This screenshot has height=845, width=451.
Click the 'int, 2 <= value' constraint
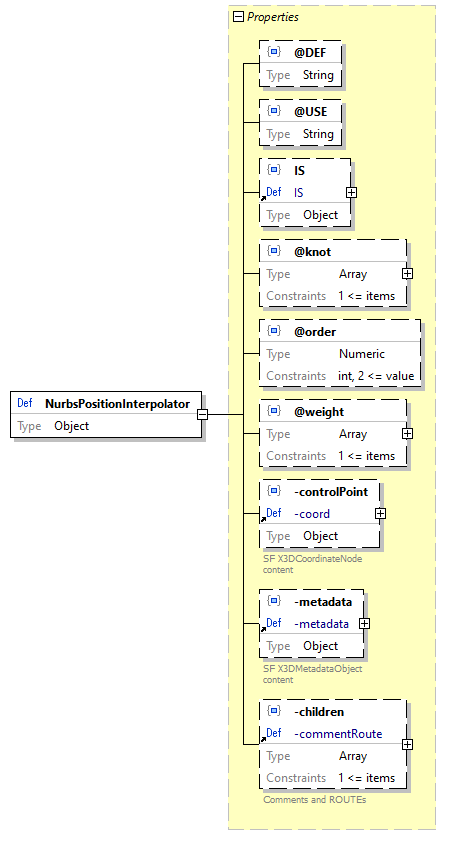pos(377,376)
